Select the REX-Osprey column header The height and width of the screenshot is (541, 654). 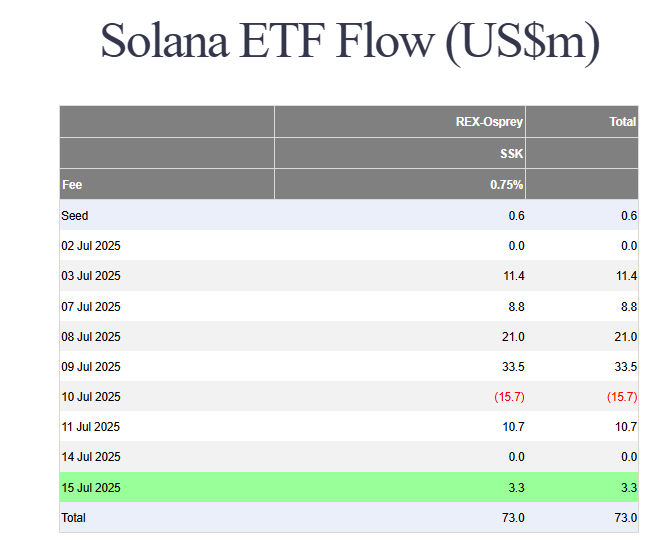[489, 122]
